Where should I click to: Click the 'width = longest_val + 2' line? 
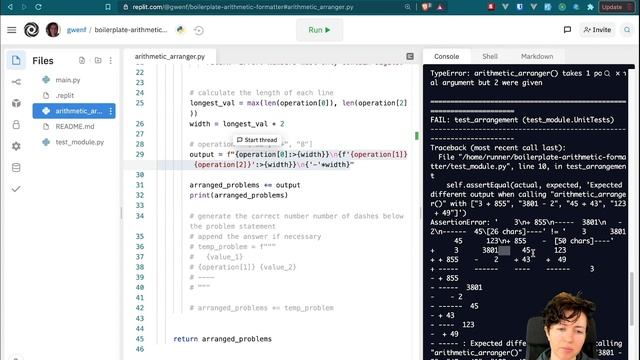237,124
